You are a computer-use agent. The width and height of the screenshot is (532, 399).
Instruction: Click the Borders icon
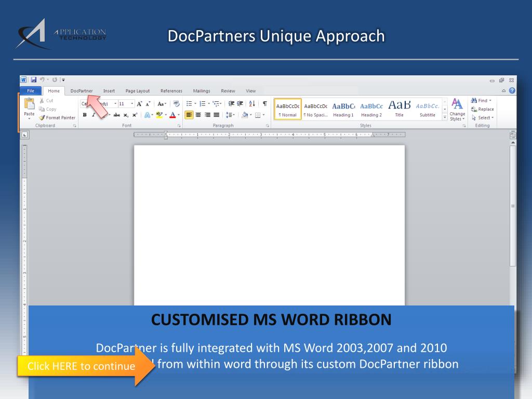coord(258,115)
